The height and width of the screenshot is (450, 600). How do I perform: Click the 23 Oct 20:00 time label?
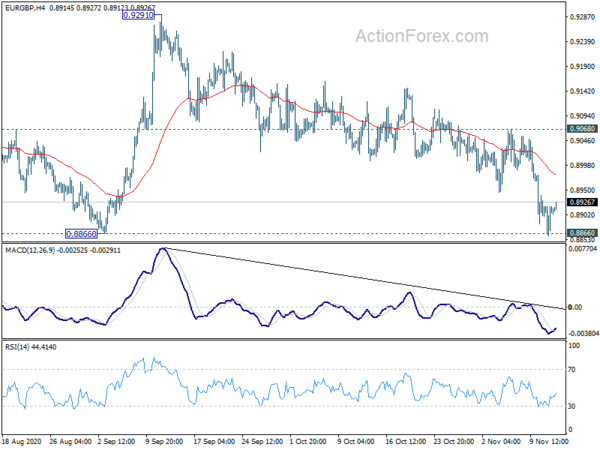pyautogui.click(x=453, y=441)
